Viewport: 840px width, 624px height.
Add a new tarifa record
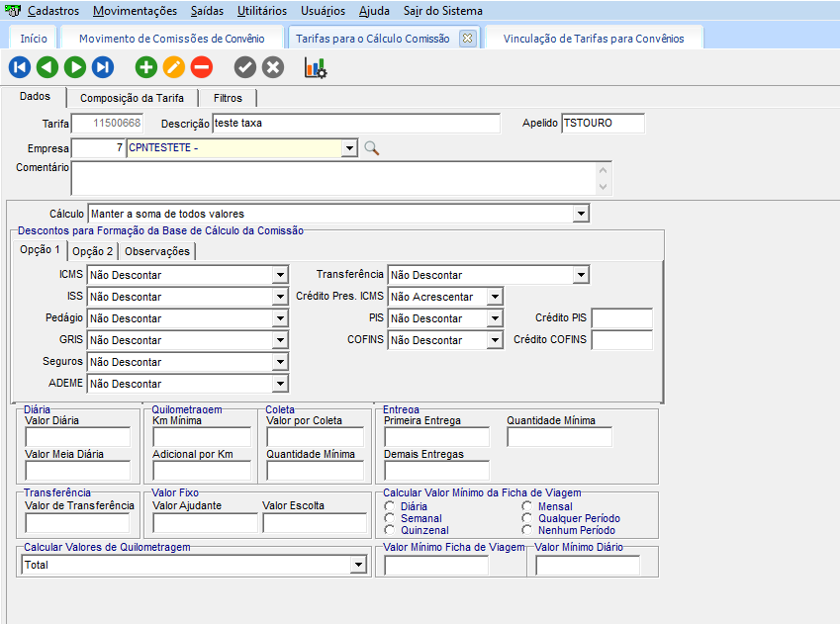[x=146, y=67]
